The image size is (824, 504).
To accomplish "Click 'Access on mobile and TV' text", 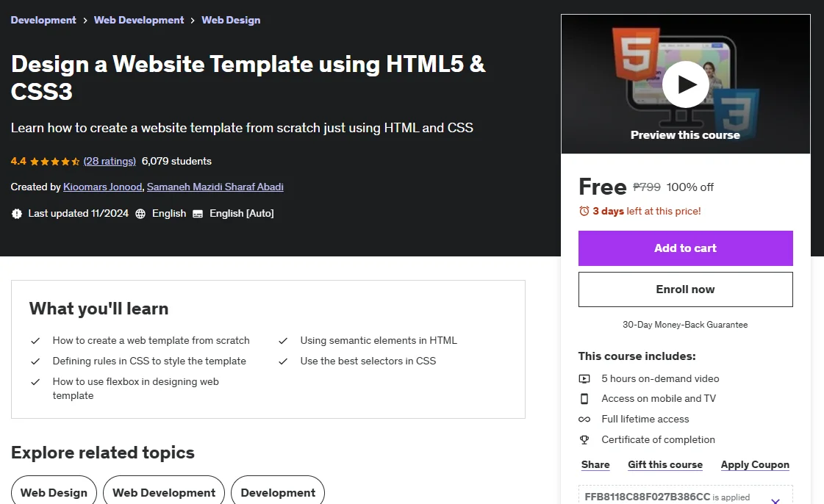I will click(x=659, y=398).
